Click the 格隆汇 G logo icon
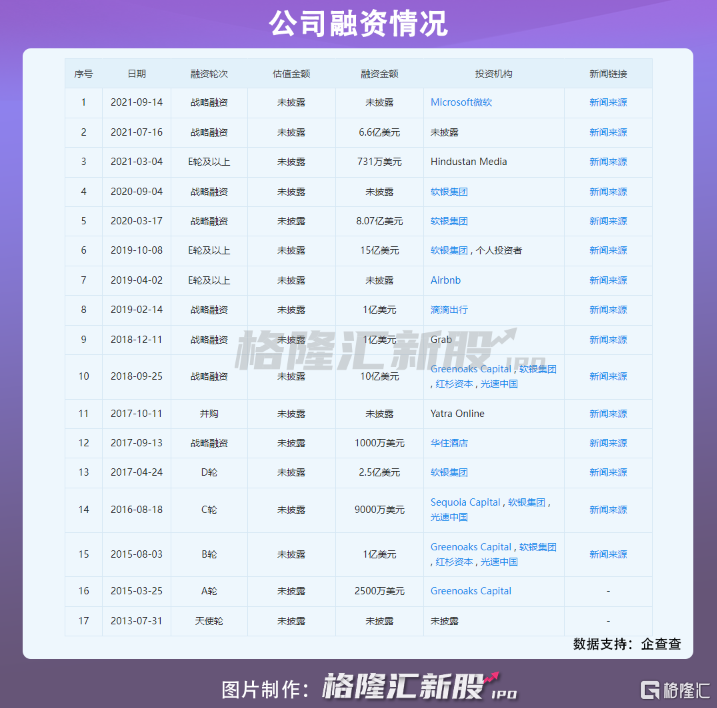The height and width of the screenshot is (708, 717). pos(650,690)
